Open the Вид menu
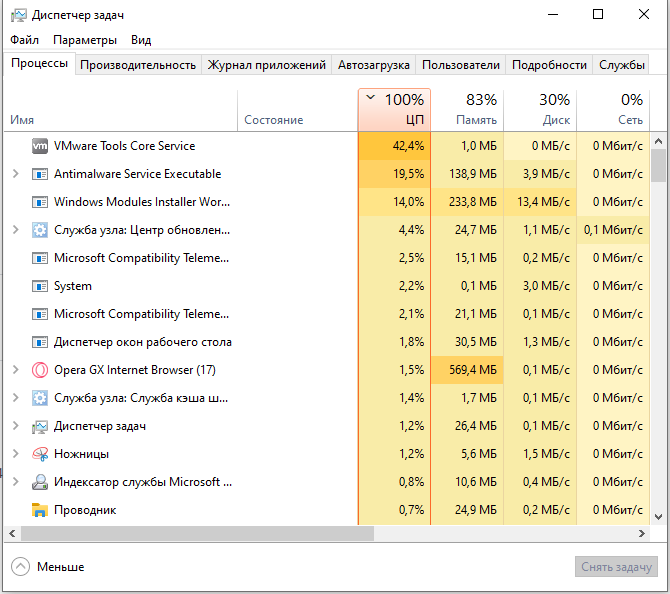The height and width of the screenshot is (594, 670). click(x=141, y=40)
